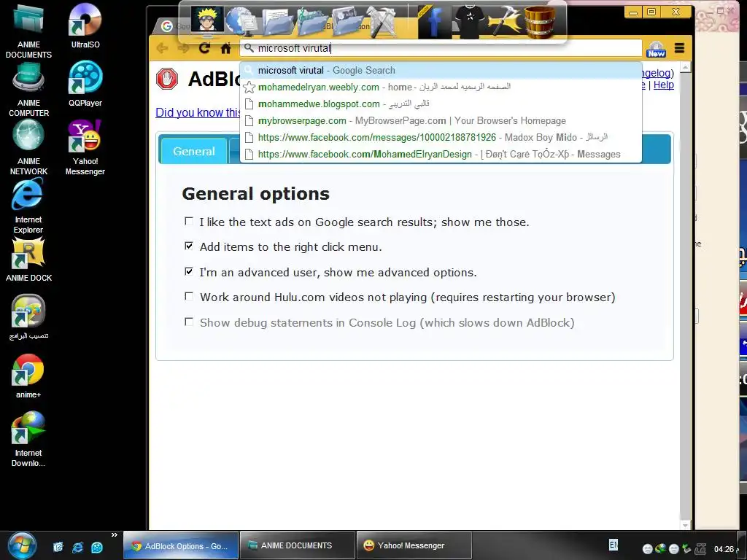Open the Chrome hamburger menu
This screenshot has height=560, width=747.
[679, 48]
